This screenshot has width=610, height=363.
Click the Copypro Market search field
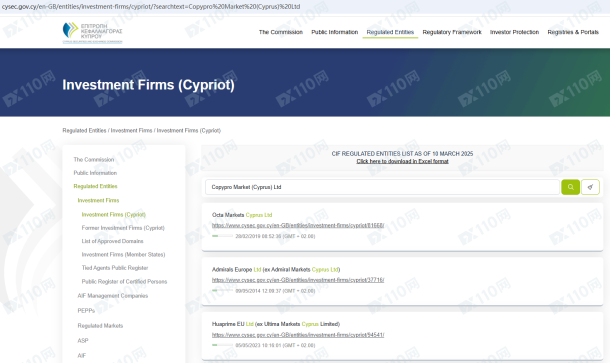(382, 187)
